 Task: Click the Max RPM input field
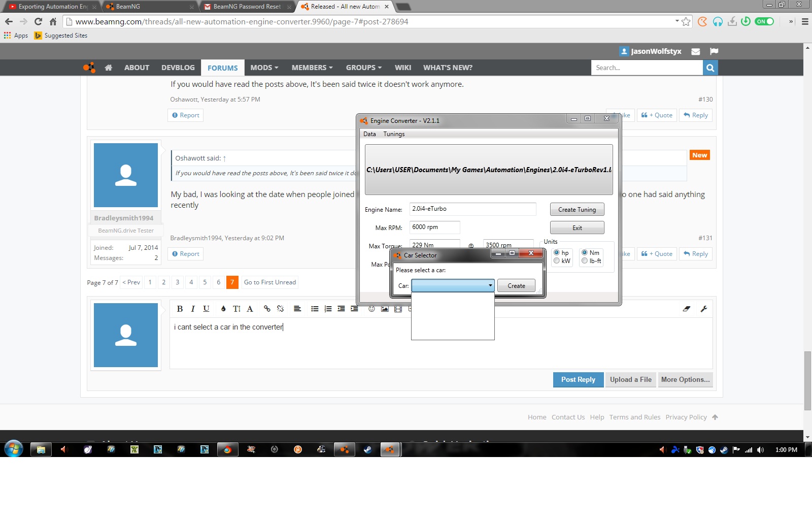point(434,227)
